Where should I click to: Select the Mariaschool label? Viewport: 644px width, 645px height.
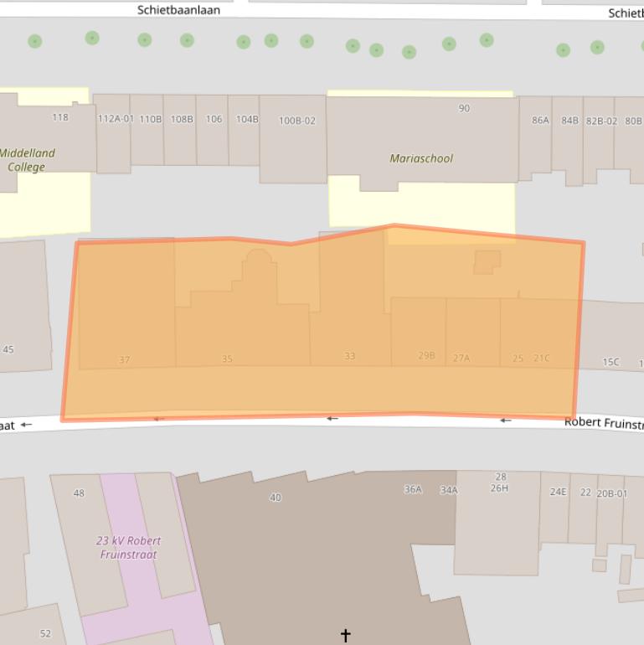pos(421,158)
